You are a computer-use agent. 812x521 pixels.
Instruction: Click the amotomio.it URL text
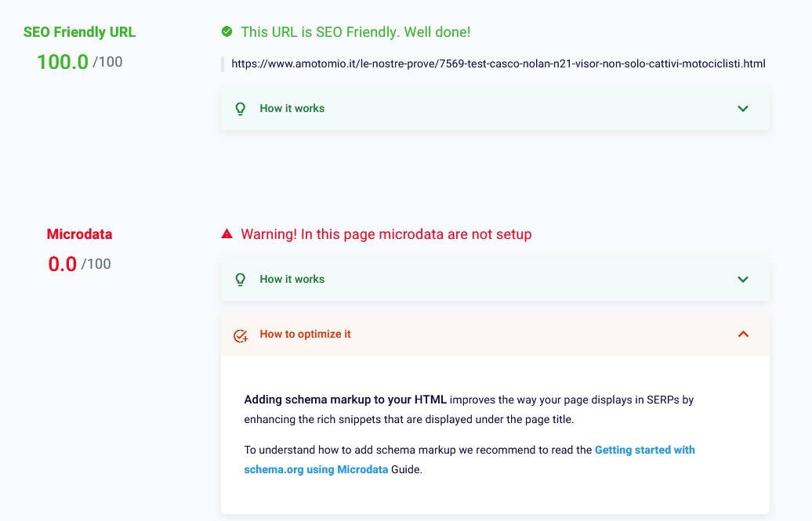(498, 64)
